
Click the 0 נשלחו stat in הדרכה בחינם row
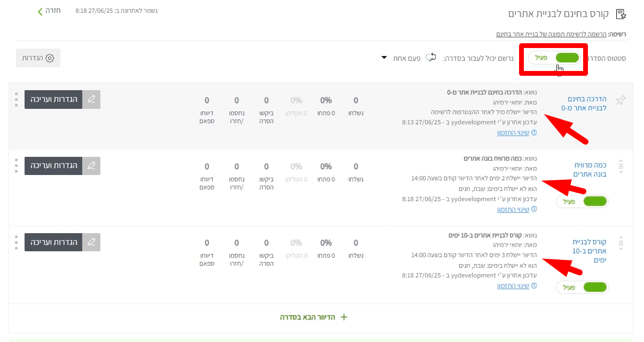(356, 106)
